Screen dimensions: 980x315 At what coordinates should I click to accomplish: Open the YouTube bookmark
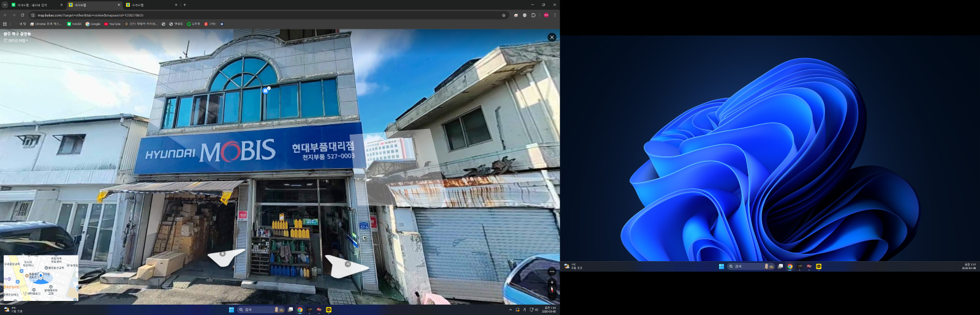[112, 24]
